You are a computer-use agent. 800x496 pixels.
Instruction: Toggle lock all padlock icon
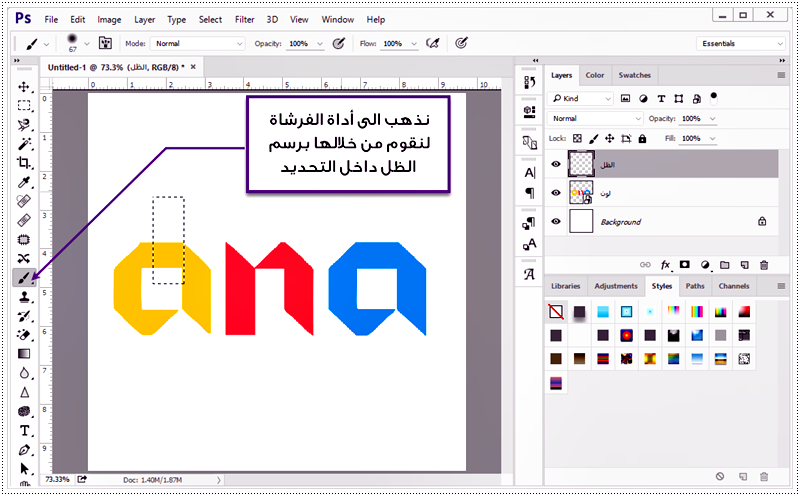(x=642, y=138)
